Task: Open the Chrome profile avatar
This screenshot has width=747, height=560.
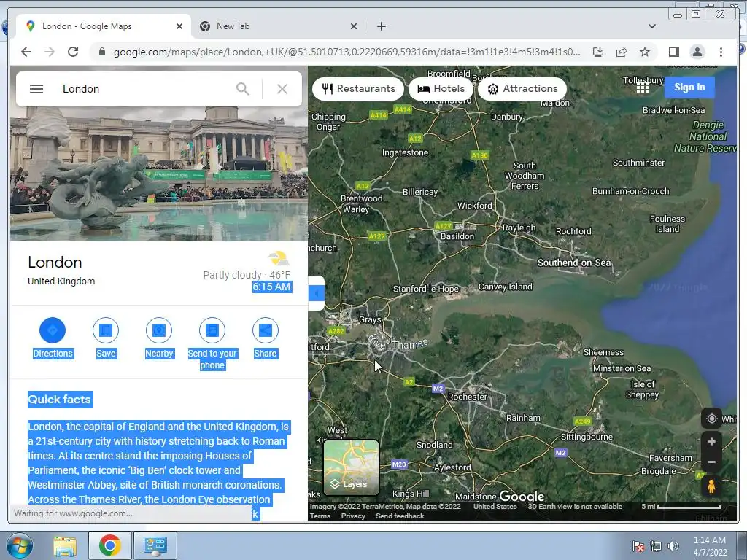Action: 697,52
